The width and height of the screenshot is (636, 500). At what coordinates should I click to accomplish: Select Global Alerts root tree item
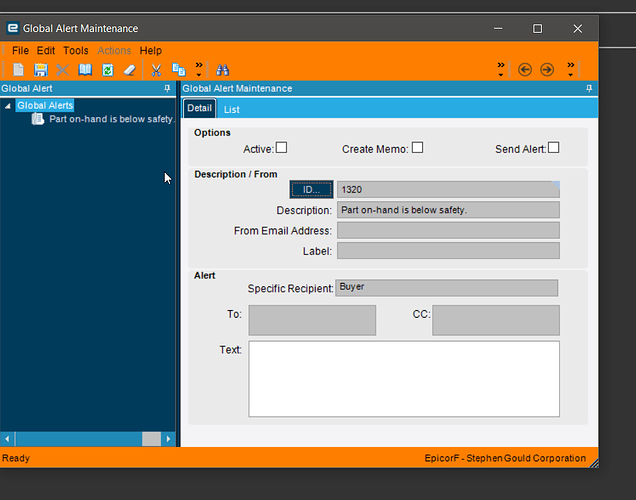(x=45, y=105)
